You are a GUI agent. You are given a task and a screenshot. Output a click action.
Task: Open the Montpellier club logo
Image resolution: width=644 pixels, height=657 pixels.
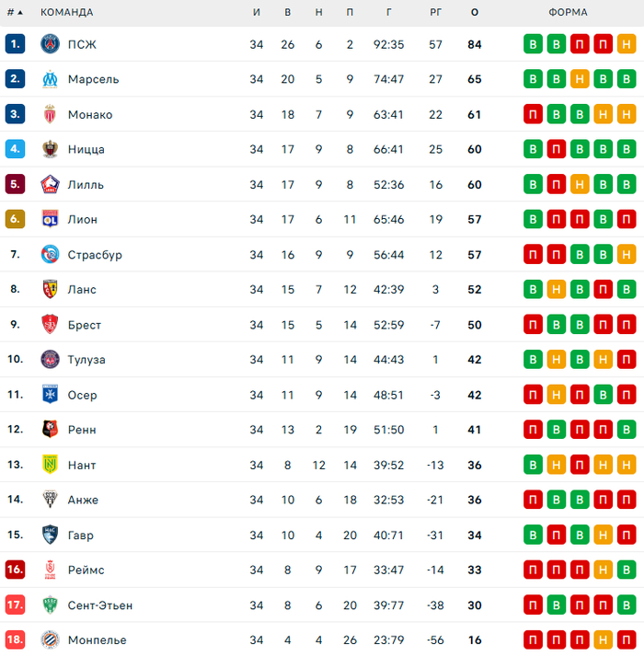pyautogui.click(x=50, y=640)
